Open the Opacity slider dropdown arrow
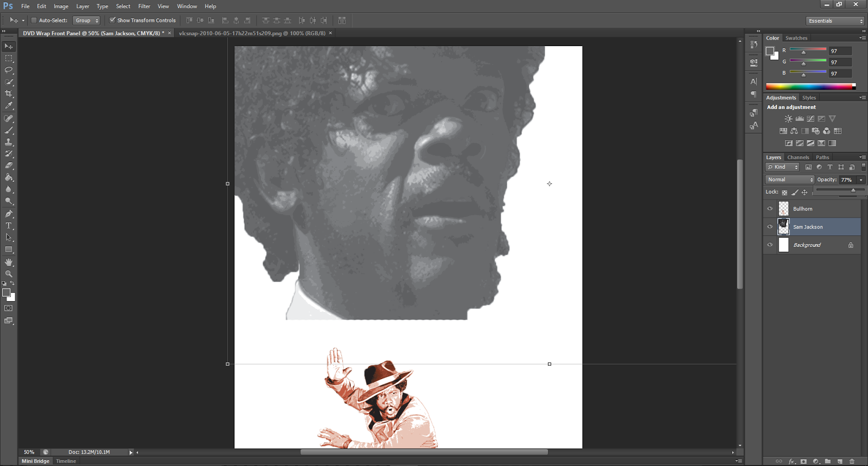The height and width of the screenshot is (466, 868). (861, 180)
